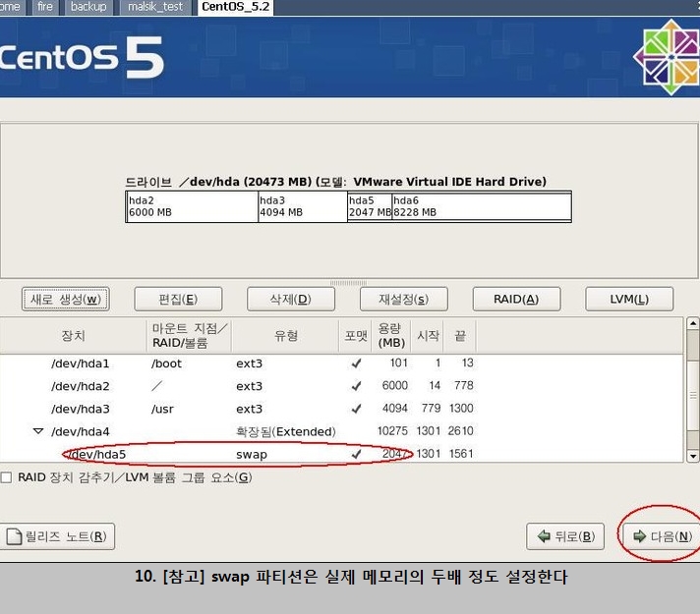The height and width of the screenshot is (614, 700).
Task: Select hda6 8228 MB block in drive diagram
Action: pos(481,206)
